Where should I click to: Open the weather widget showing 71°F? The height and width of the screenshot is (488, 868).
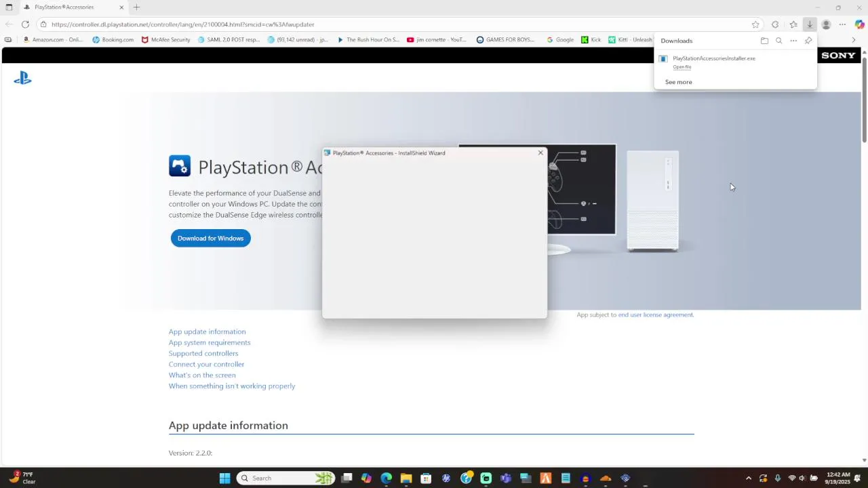(x=22, y=479)
